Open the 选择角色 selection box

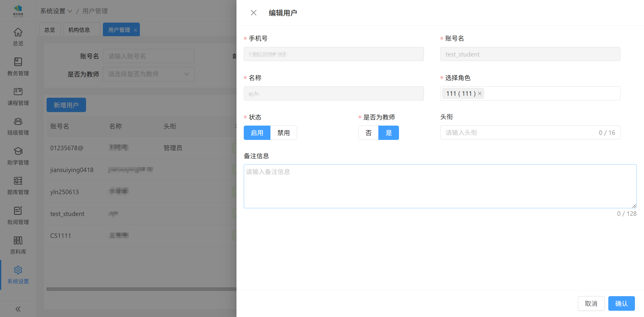(551, 93)
